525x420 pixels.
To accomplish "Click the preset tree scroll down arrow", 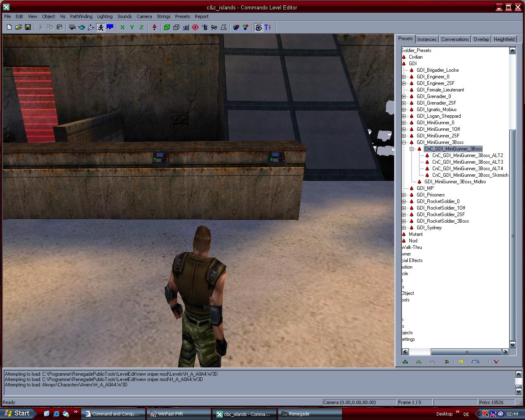I will coord(512,345).
